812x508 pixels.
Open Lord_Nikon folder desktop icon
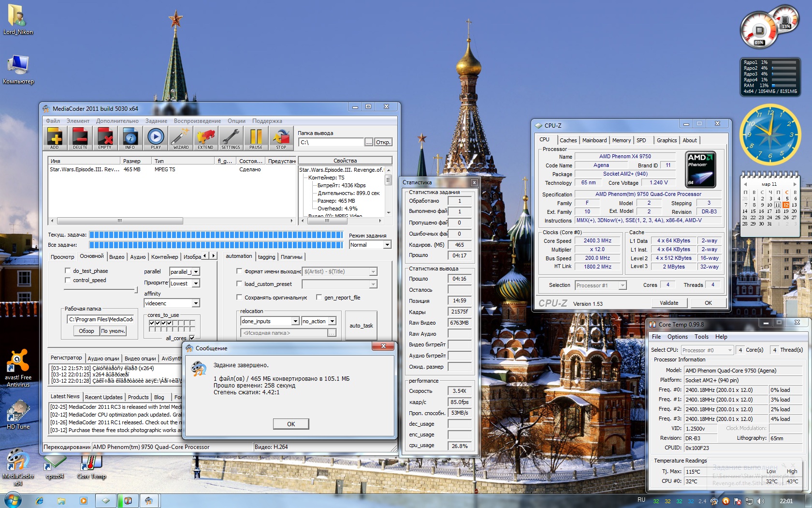coord(17,19)
